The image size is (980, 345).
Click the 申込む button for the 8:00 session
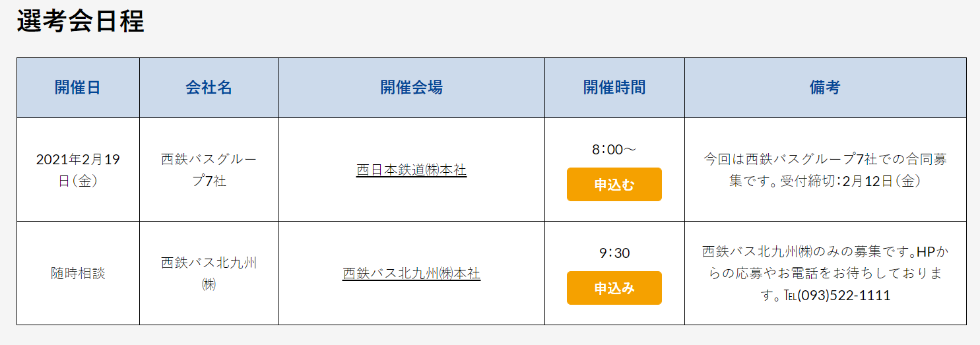pyautogui.click(x=614, y=185)
